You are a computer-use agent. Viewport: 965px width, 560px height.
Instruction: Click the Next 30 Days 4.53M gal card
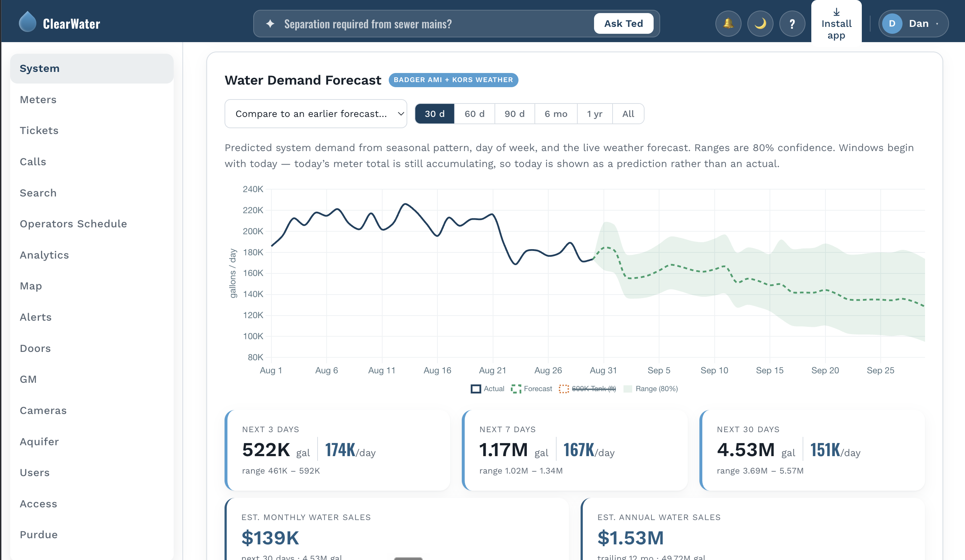pyautogui.click(x=812, y=450)
